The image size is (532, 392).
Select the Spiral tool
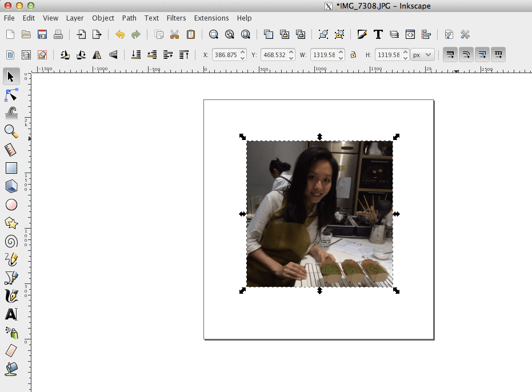(11, 241)
